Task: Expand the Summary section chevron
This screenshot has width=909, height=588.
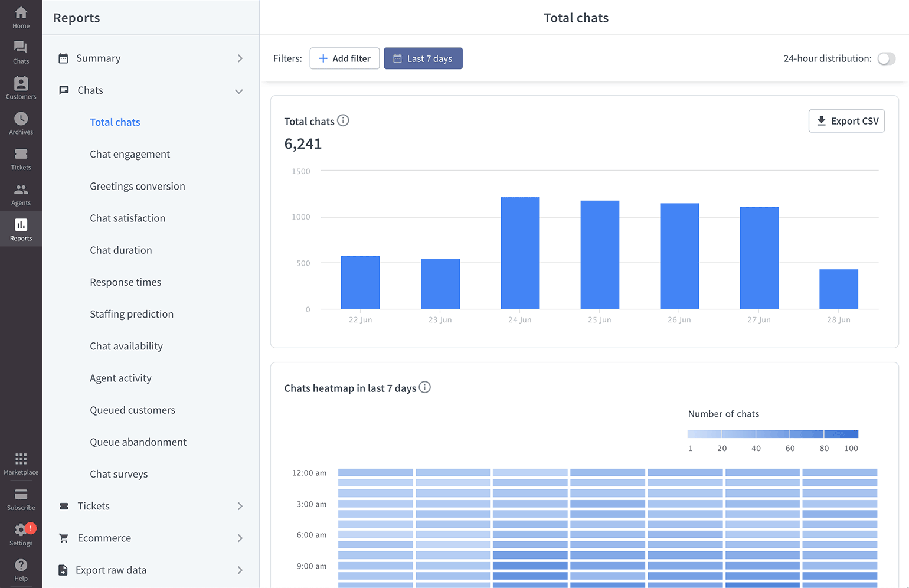Action: click(240, 58)
